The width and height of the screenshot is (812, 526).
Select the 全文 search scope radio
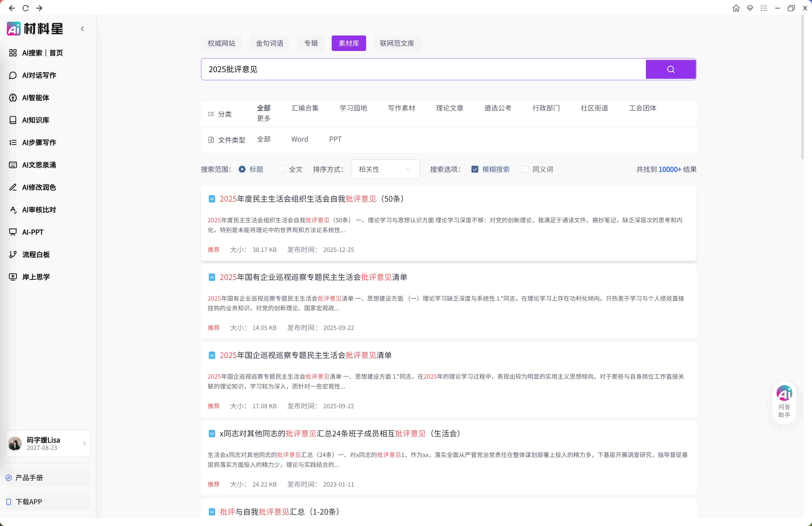pyautogui.click(x=281, y=169)
